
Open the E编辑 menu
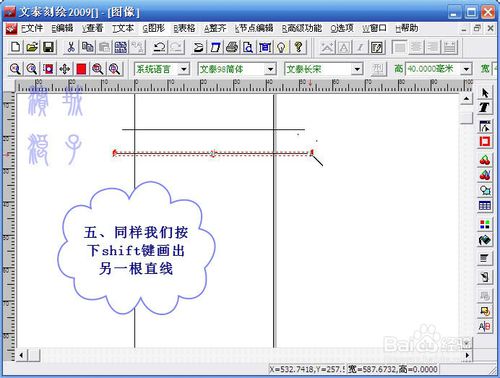tap(62, 28)
